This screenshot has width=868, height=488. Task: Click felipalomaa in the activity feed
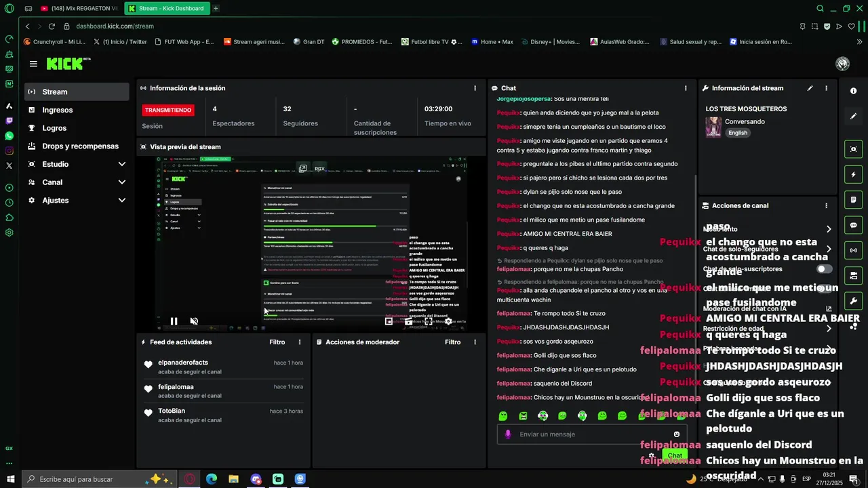pyautogui.click(x=176, y=387)
